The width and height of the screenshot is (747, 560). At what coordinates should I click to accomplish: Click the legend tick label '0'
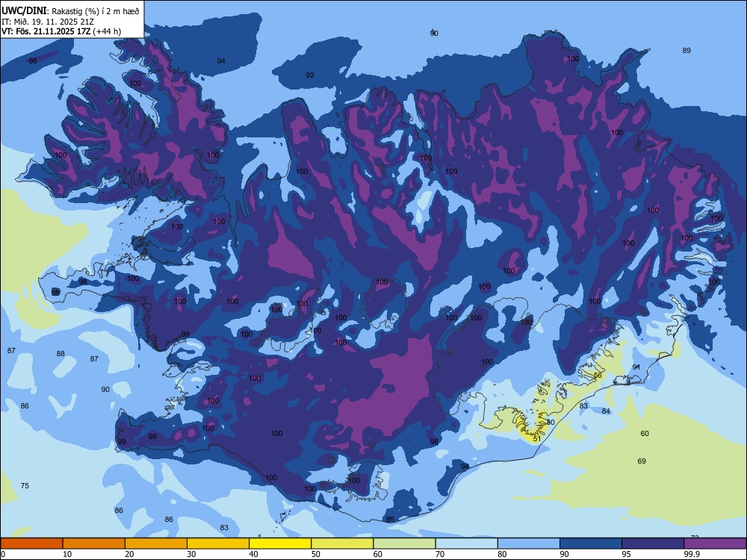coord(3,554)
